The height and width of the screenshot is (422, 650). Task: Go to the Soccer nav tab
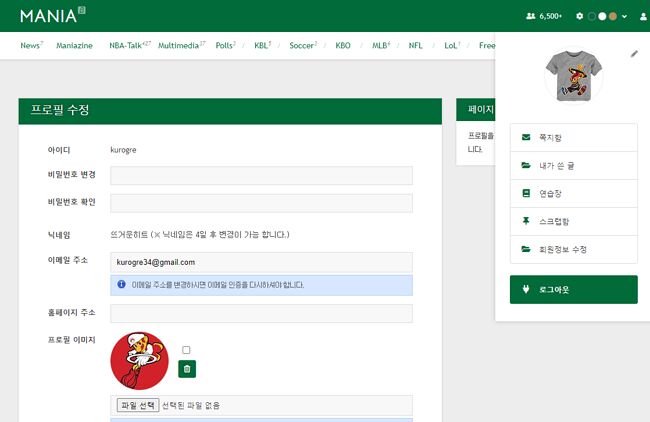click(303, 45)
